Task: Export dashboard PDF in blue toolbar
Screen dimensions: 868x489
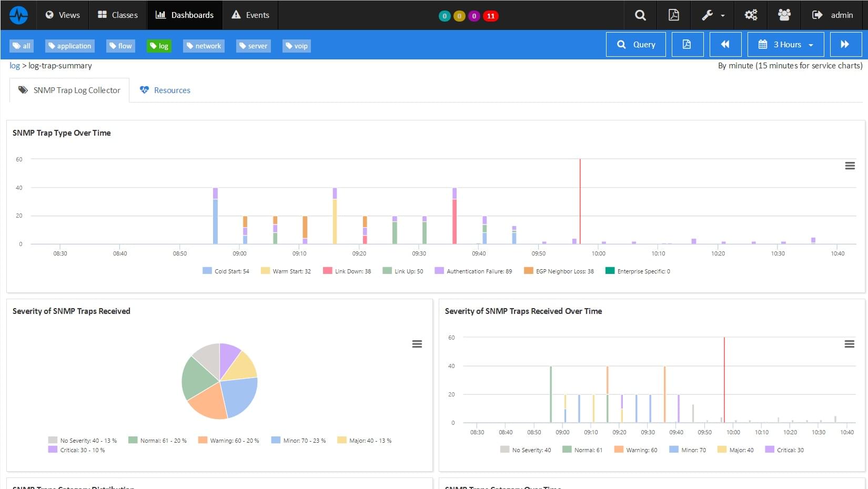Action: coord(687,45)
